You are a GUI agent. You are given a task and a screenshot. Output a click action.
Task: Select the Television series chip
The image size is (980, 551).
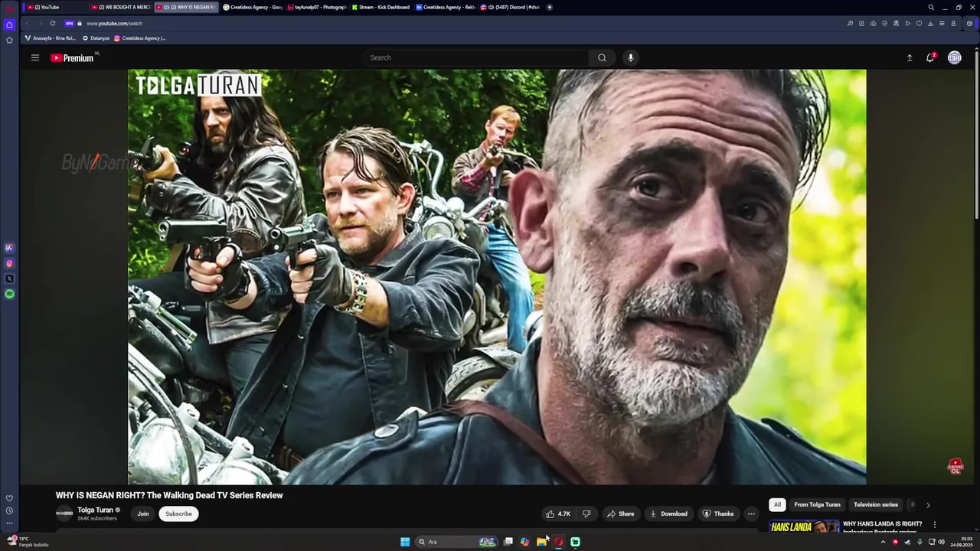tap(876, 504)
